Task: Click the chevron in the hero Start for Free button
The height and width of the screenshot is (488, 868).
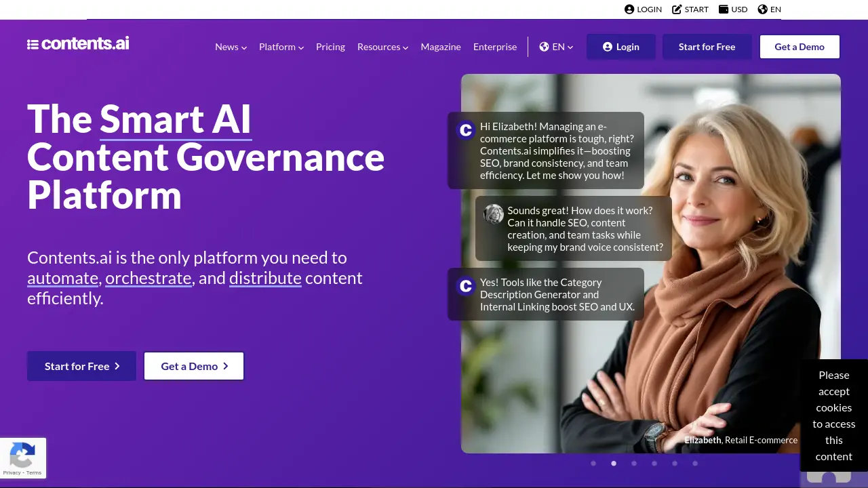Action: tap(117, 366)
